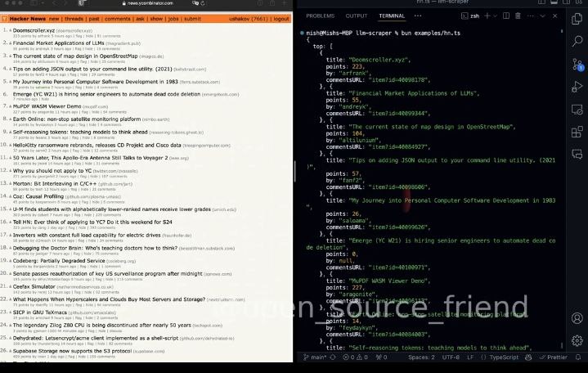Viewport: 588px width, 373px height.
Task: Select the TERMINAL tab
Action: coord(392,16)
